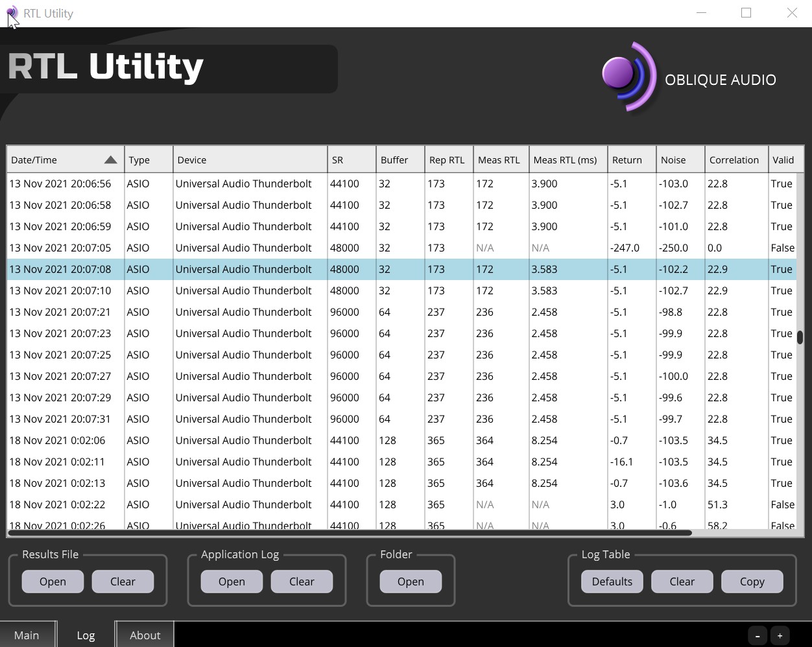Screen dimensions: 812x647
Task: Select the row dated 13 Nov 2021 20:07:29
Action: coord(401,397)
